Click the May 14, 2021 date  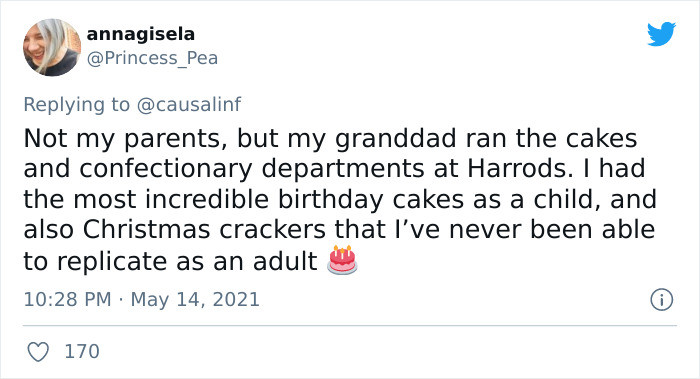coord(195,299)
